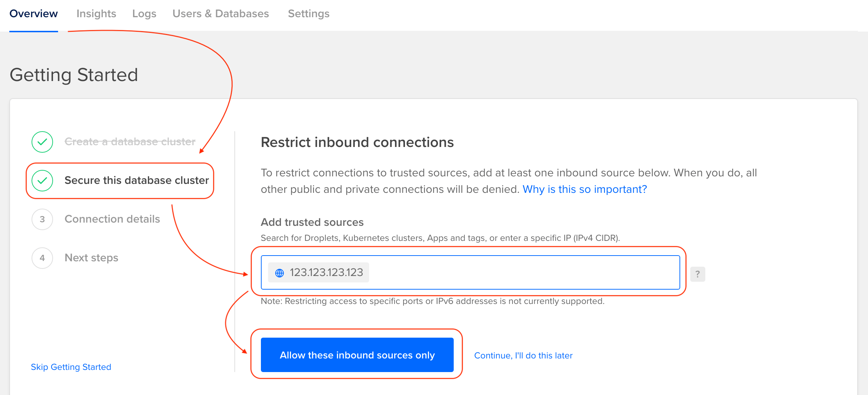868x395 pixels.
Task: Click the step 4 numbered circle
Action: tap(42, 258)
